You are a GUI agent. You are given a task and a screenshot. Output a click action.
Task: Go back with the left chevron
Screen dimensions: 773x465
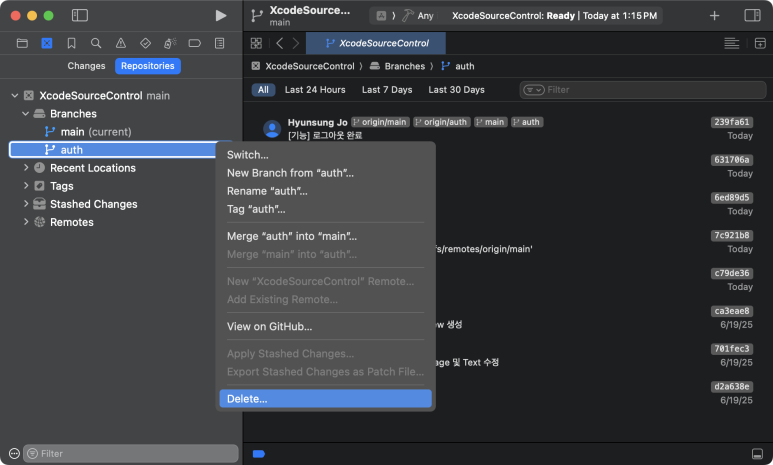280,43
